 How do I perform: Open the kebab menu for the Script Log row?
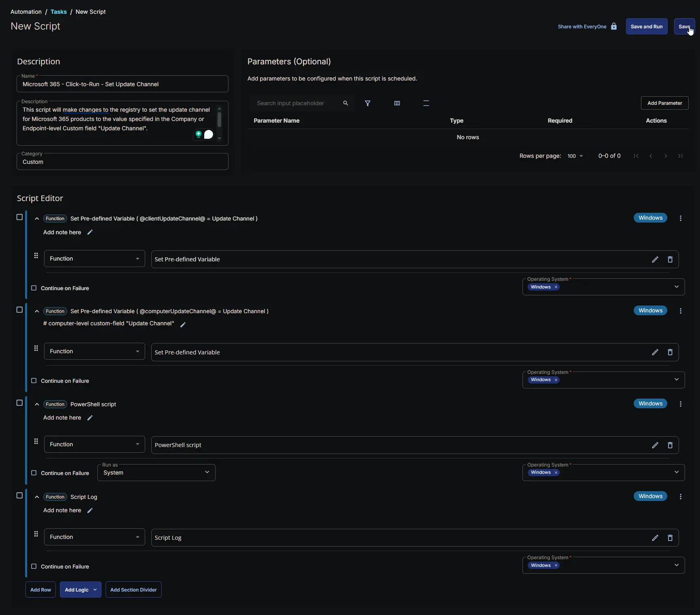[680, 496]
